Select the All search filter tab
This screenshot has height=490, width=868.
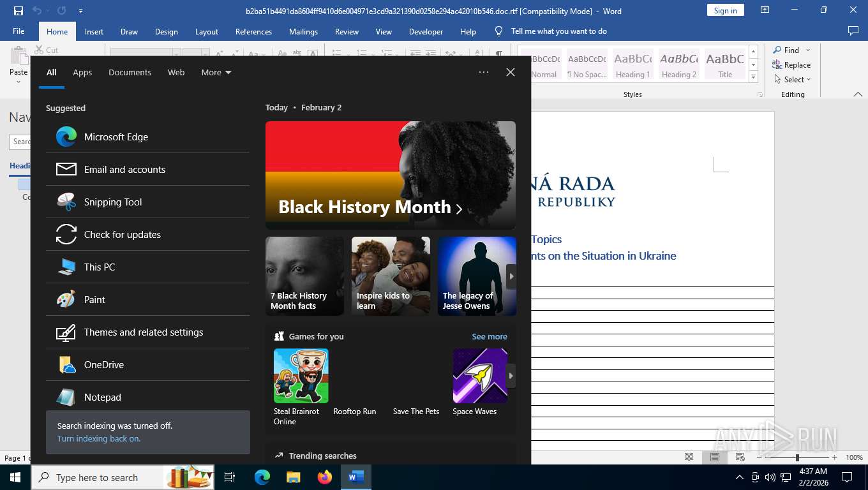click(52, 72)
